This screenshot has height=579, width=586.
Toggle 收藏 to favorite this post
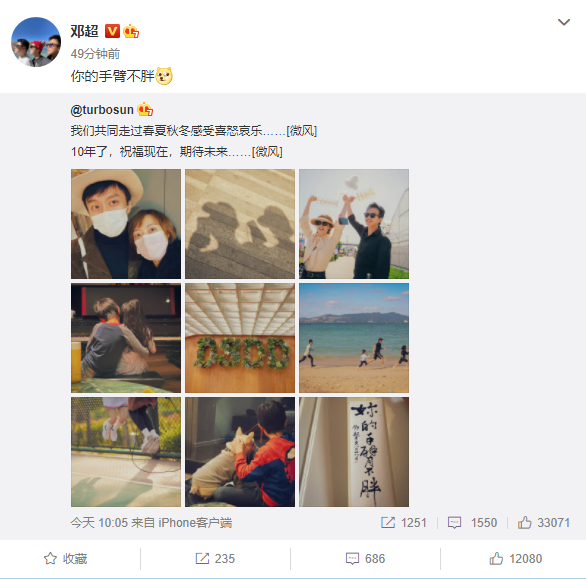pyautogui.click(x=66, y=559)
